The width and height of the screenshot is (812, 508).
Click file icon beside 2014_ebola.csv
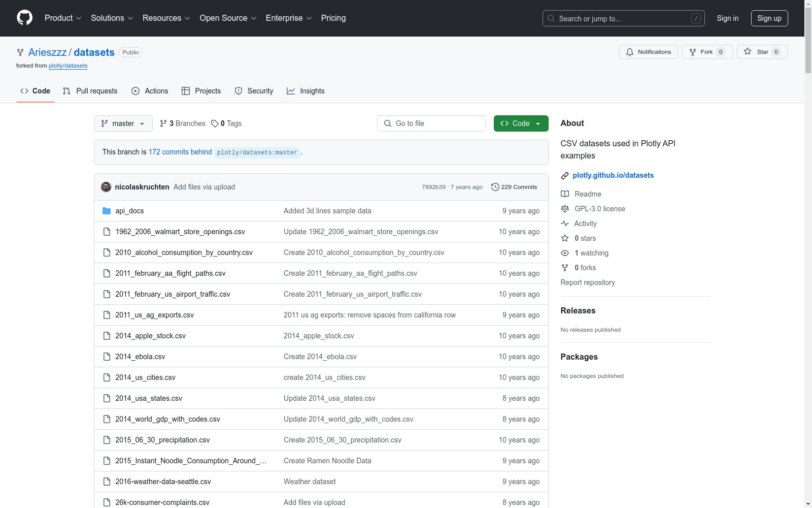tap(107, 357)
